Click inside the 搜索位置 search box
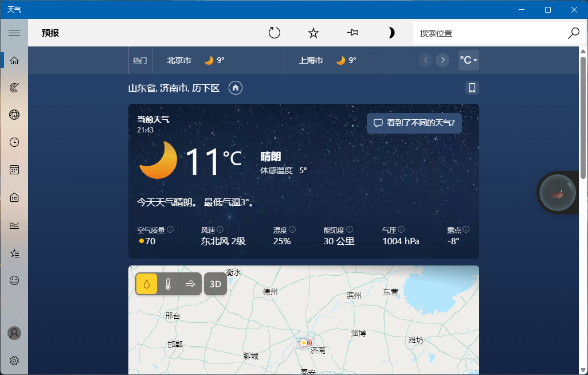588x375 pixels. pyautogui.click(x=493, y=33)
